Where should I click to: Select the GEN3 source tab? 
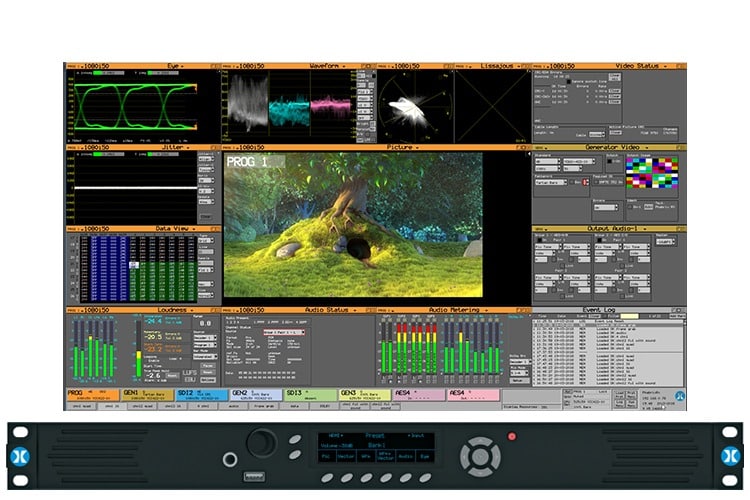(x=364, y=395)
